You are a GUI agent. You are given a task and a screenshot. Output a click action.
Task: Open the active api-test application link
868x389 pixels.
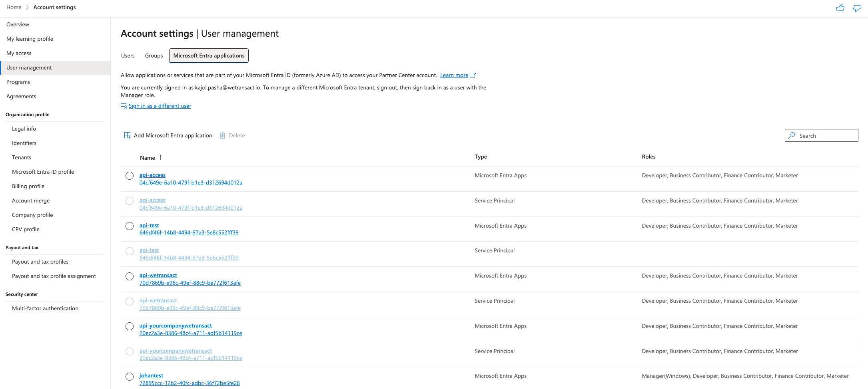click(149, 225)
